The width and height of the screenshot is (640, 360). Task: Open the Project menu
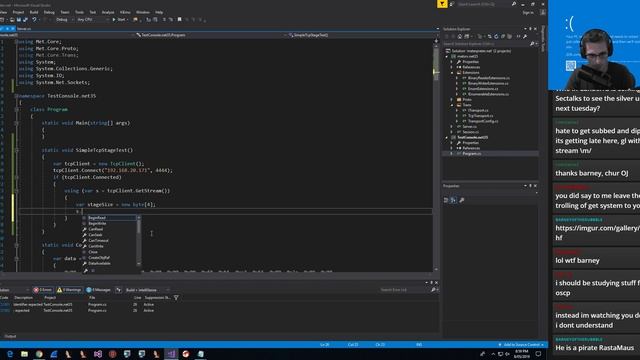pyautogui.click(x=18, y=12)
